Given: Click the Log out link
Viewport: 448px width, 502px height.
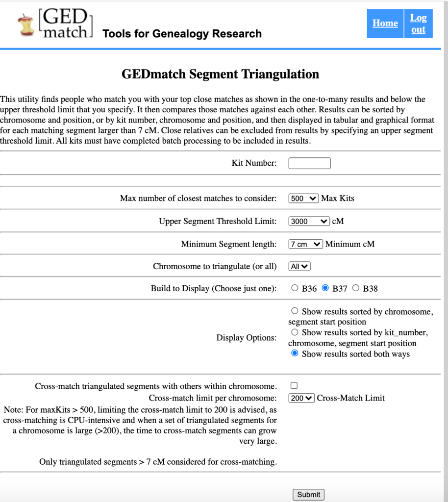Looking at the screenshot, I should pos(418,24).
